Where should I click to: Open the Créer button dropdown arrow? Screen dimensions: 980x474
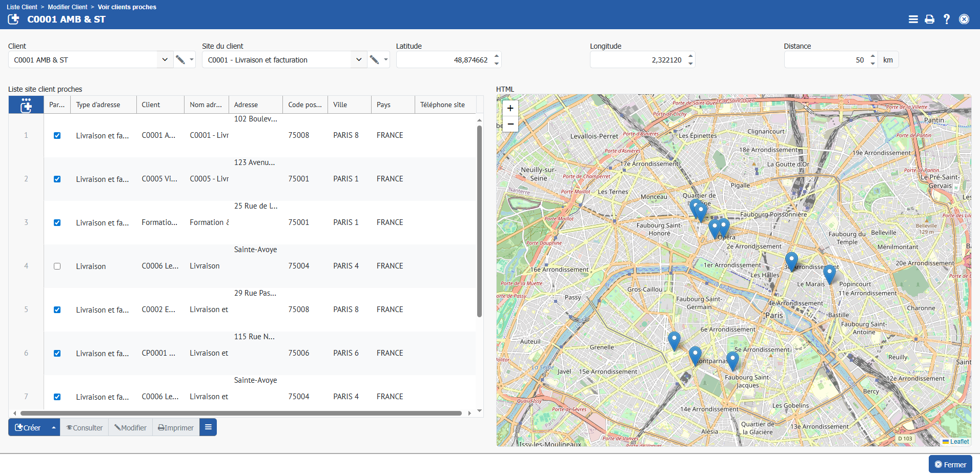(53, 427)
